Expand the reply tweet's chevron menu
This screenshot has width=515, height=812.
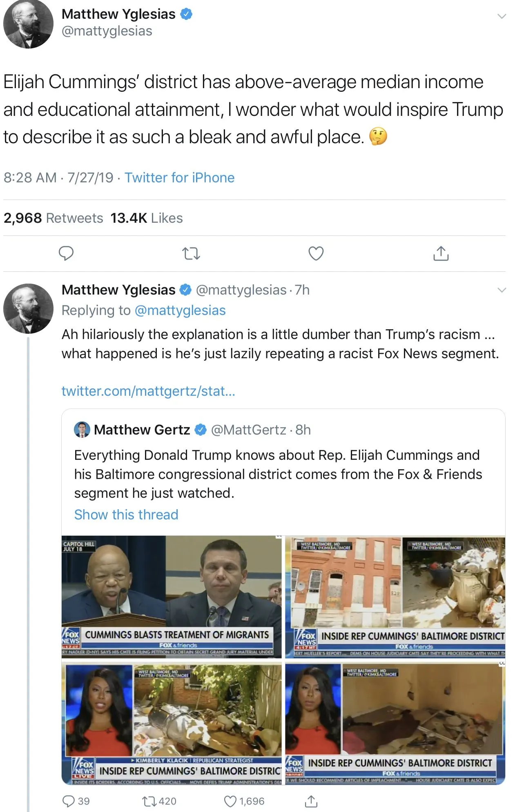click(502, 290)
